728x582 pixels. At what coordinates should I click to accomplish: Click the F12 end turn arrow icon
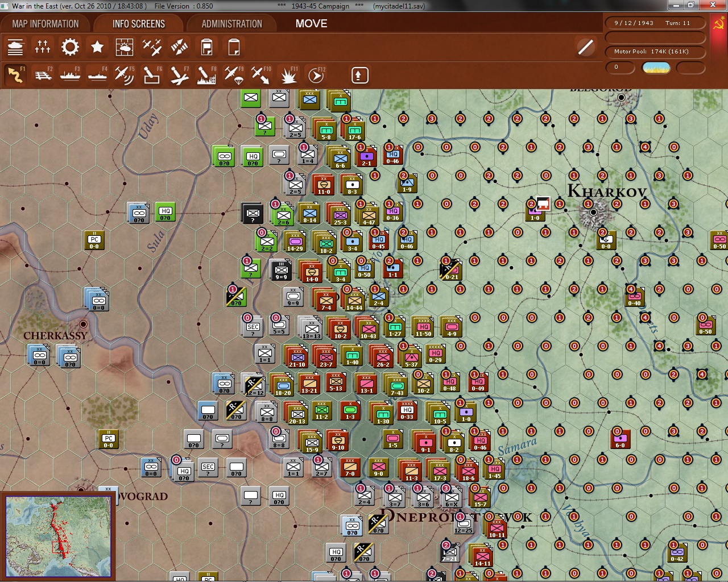pyautogui.click(x=316, y=75)
